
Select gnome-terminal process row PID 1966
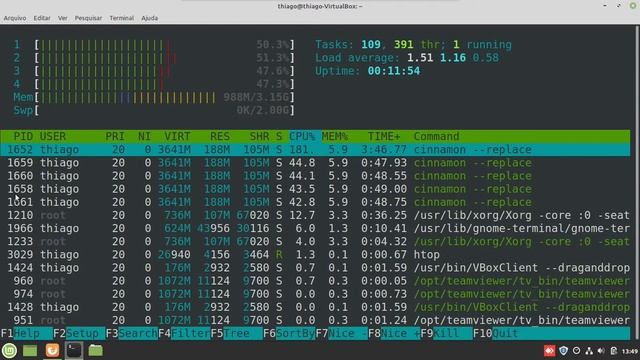315,228
